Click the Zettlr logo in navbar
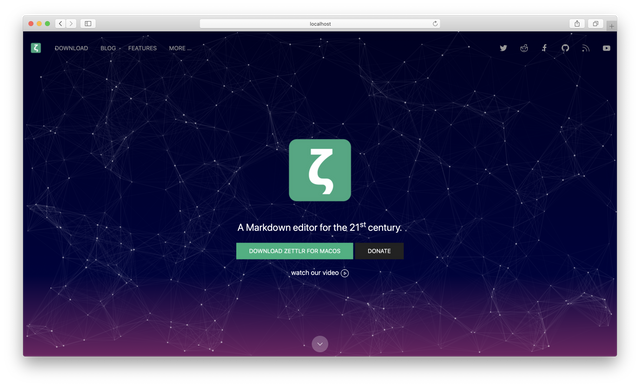This screenshot has height=387, width=640. click(36, 48)
